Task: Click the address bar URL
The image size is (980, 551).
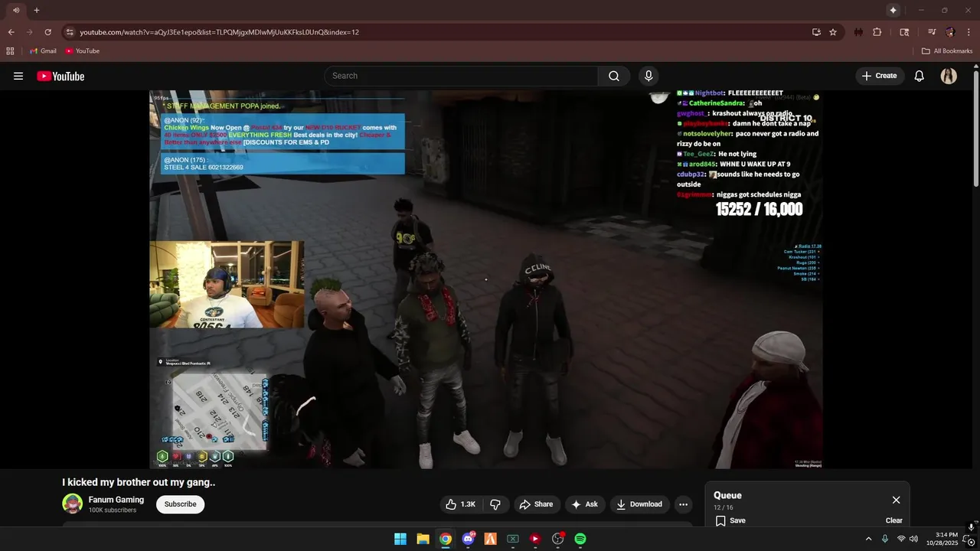Action: [x=219, y=32]
